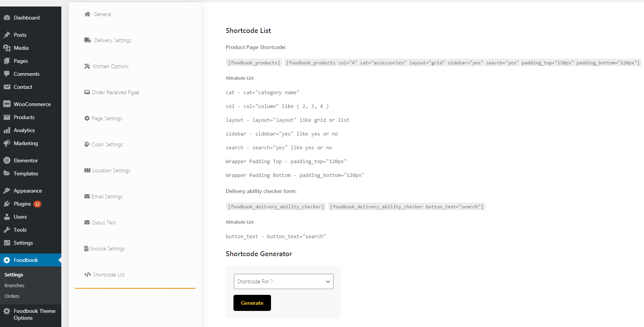Open the Status Text tab
The height and width of the screenshot is (327, 644).
coord(103,222)
